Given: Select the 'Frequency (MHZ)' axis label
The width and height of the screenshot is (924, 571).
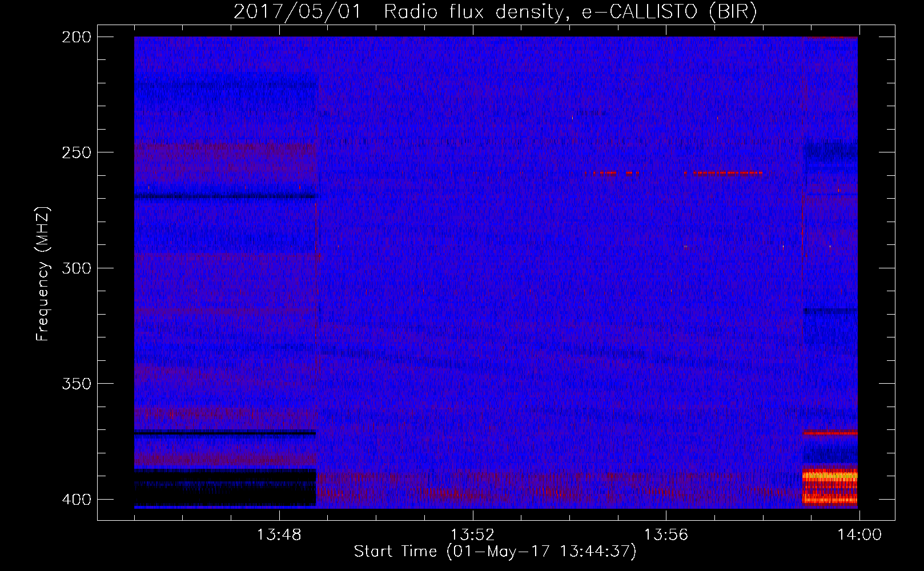Looking at the screenshot, I should (x=43, y=274).
